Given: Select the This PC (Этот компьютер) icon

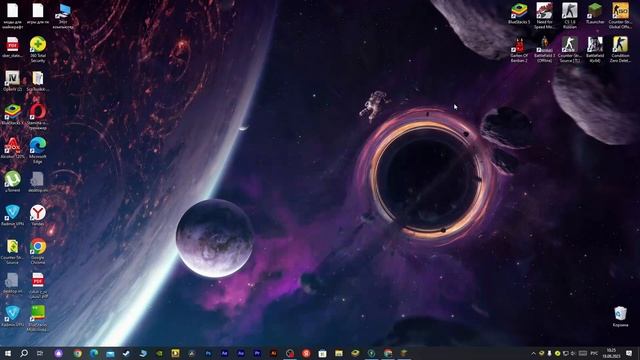Looking at the screenshot, I should point(63,16).
